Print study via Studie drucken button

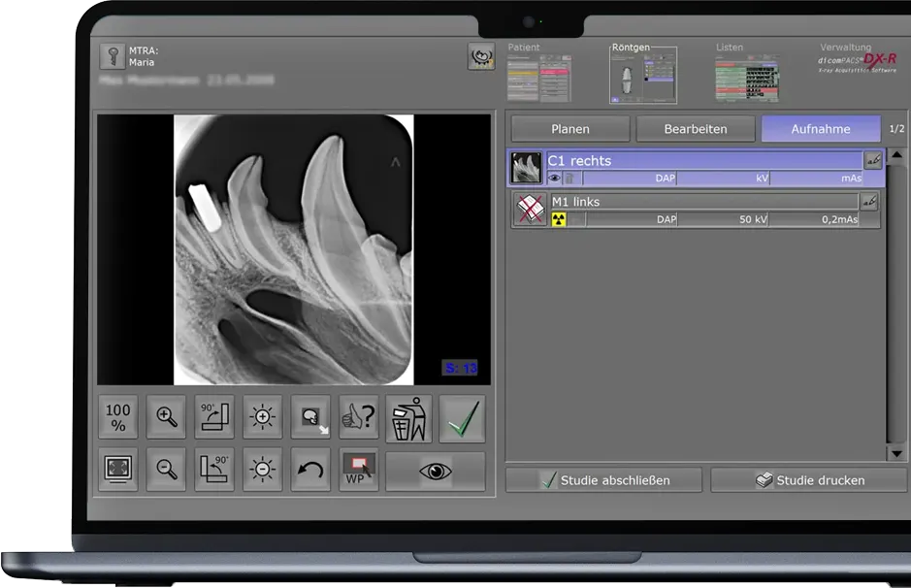coord(809,479)
